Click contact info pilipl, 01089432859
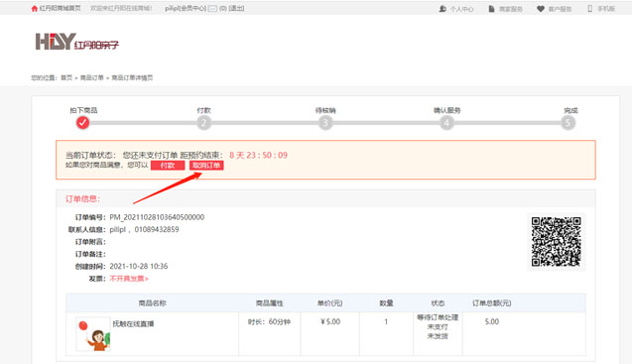 click(x=144, y=229)
